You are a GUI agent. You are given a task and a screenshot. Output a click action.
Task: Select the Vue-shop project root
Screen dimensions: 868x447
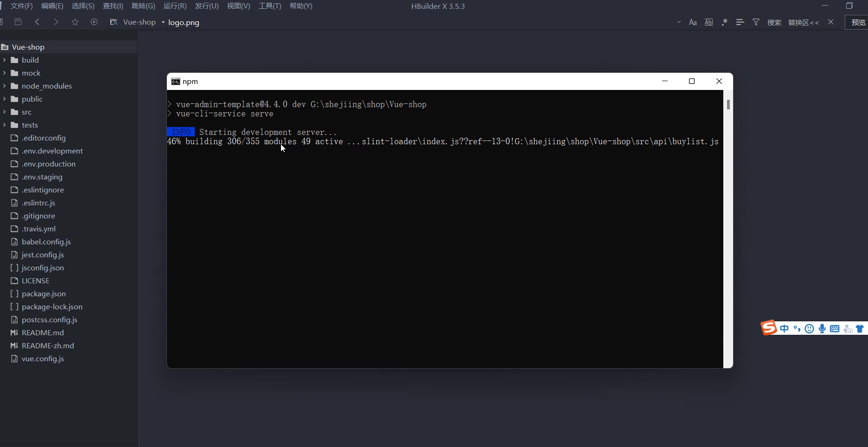pyautogui.click(x=69, y=47)
